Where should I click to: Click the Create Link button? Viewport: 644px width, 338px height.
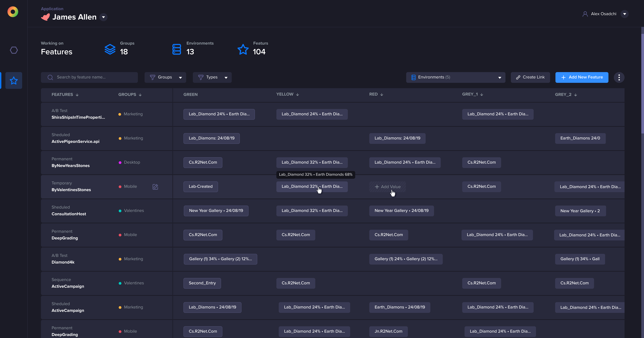(530, 77)
